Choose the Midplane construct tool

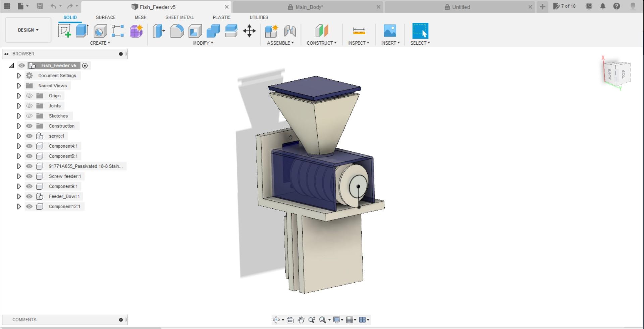[x=322, y=31]
